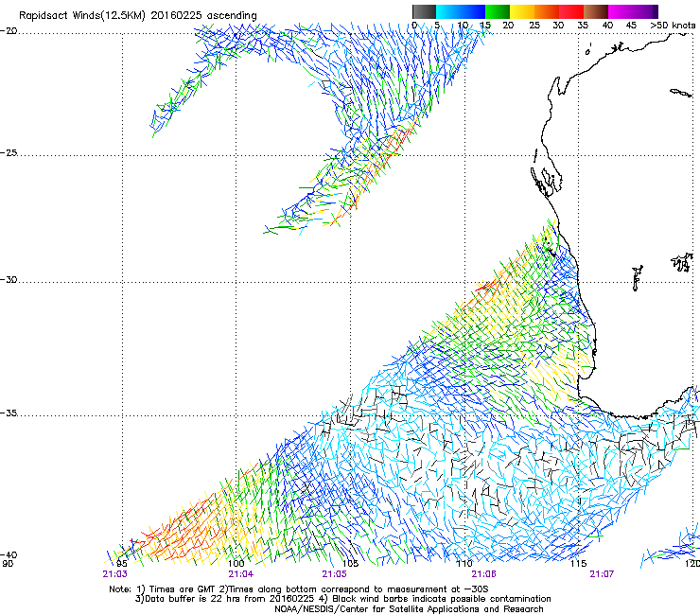Click the '21:04' pass time label
Viewport: 700px width, 615px height.
coord(240,574)
